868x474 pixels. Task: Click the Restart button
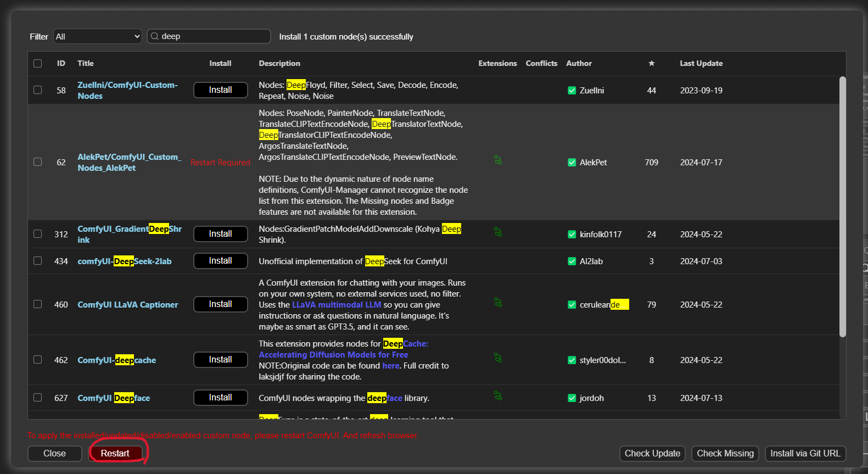115,454
